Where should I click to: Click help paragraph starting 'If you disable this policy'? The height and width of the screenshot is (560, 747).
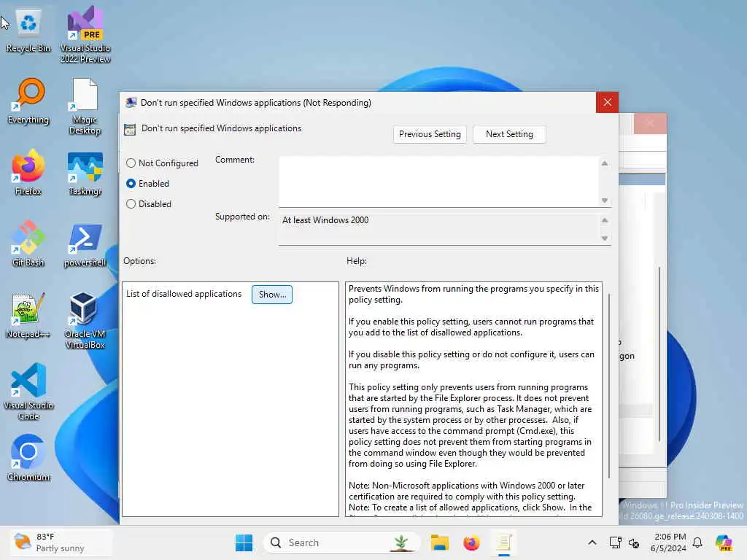[471, 360]
